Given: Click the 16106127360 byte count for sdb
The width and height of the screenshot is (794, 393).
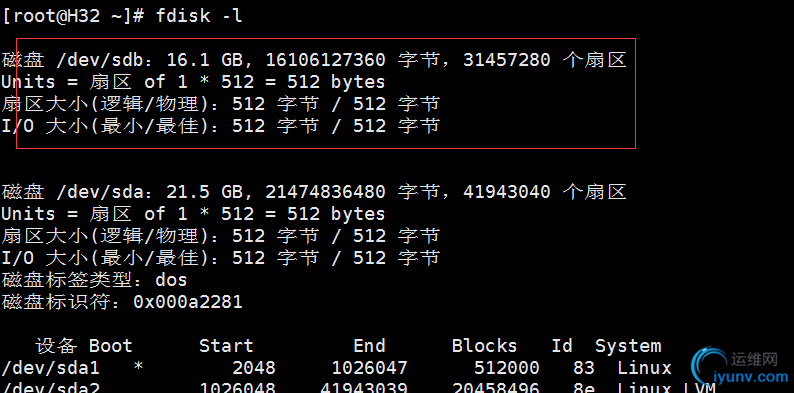Looking at the screenshot, I should 326,61.
